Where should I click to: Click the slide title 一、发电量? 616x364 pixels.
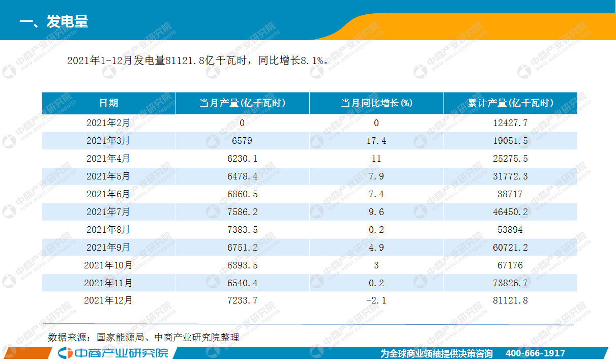53,21
